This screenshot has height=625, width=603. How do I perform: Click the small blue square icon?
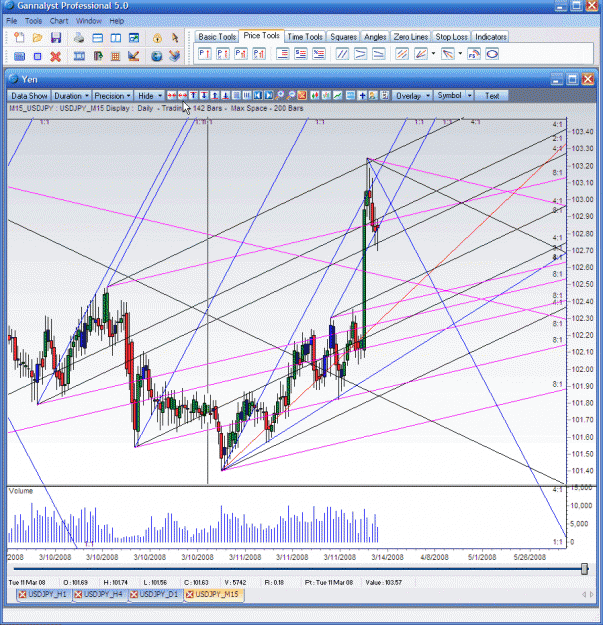tap(37, 56)
